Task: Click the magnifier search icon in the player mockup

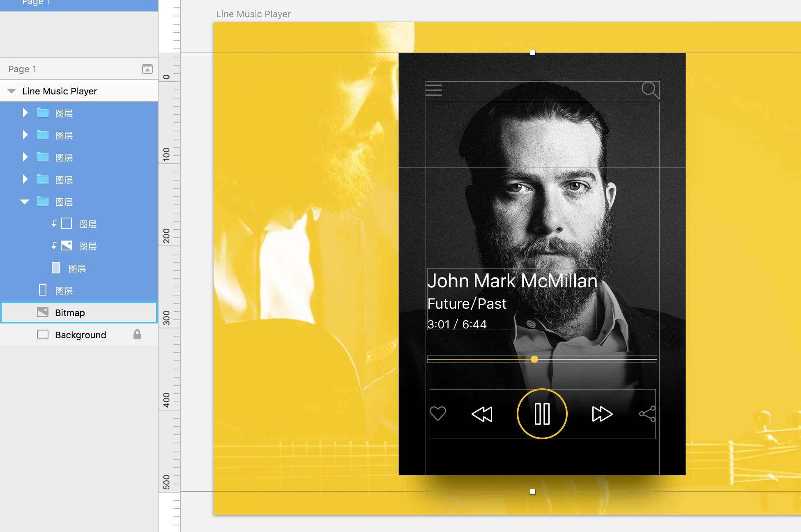Action: point(650,90)
